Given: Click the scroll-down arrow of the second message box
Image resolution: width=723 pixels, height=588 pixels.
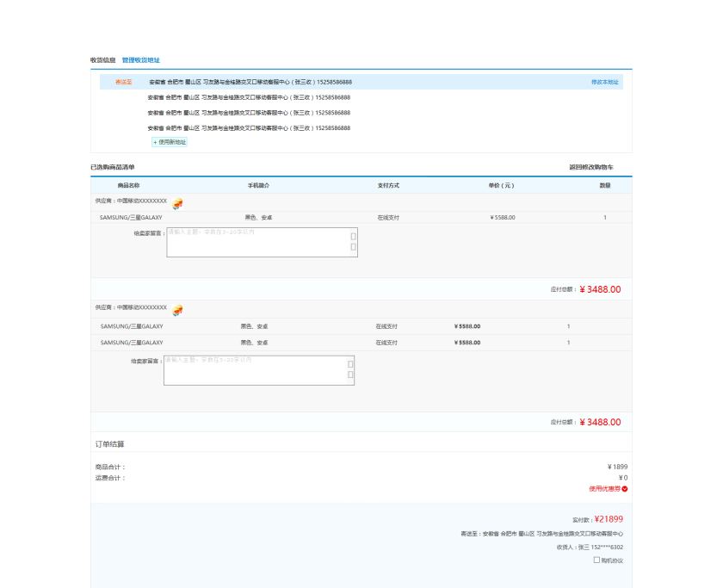Looking at the screenshot, I should pyautogui.click(x=350, y=374).
